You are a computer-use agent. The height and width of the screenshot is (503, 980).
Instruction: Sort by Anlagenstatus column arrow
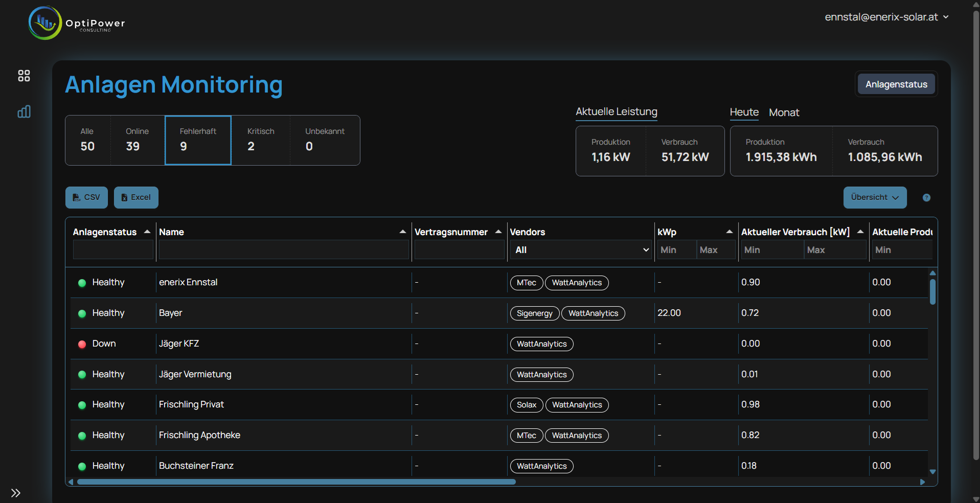(x=147, y=232)
